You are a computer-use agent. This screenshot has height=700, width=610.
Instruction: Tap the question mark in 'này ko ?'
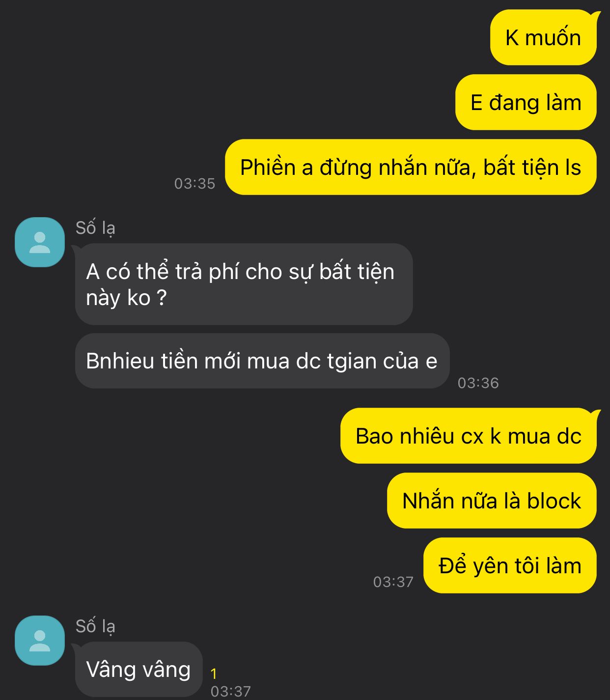click(x=162, y=298)
